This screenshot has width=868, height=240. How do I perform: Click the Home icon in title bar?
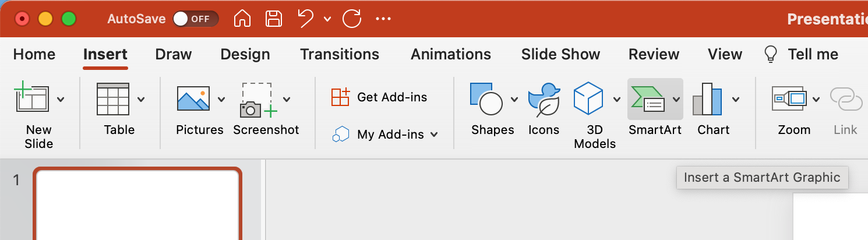242,19
